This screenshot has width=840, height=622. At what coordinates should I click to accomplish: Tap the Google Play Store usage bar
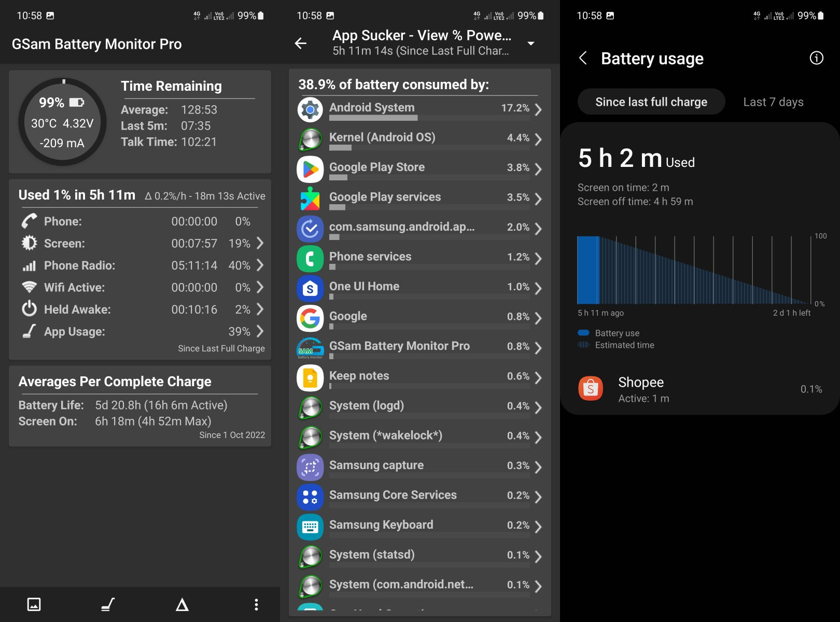tap(429, 178)
